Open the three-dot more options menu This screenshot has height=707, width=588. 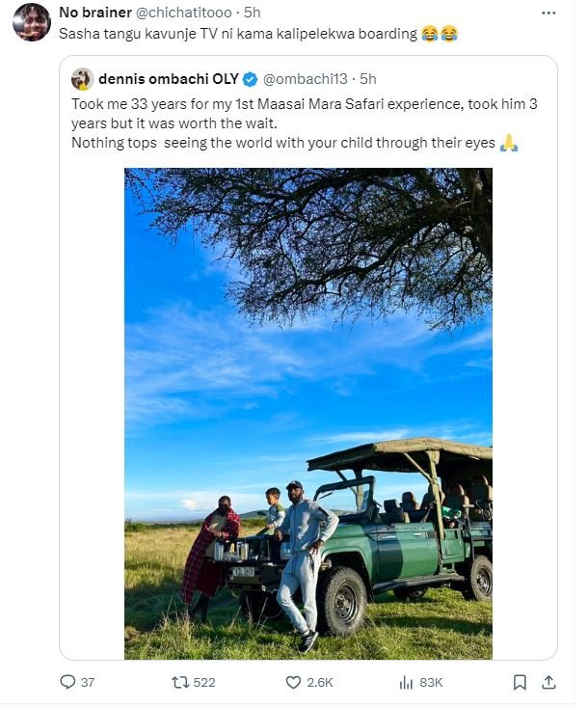coord(549,13)
